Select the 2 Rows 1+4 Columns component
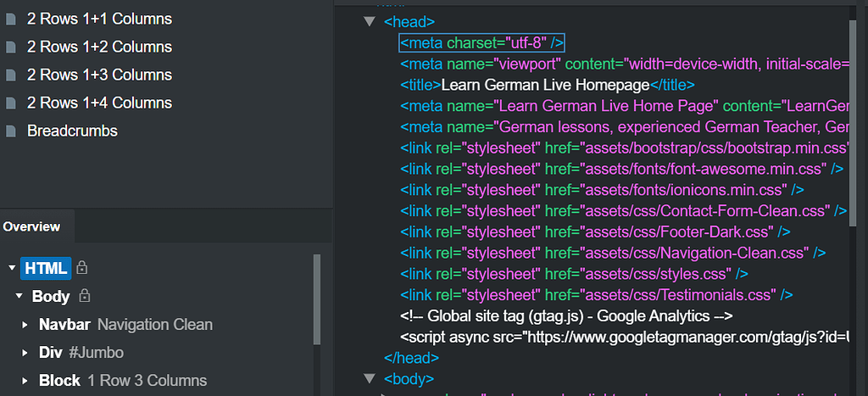 (100, 103)
